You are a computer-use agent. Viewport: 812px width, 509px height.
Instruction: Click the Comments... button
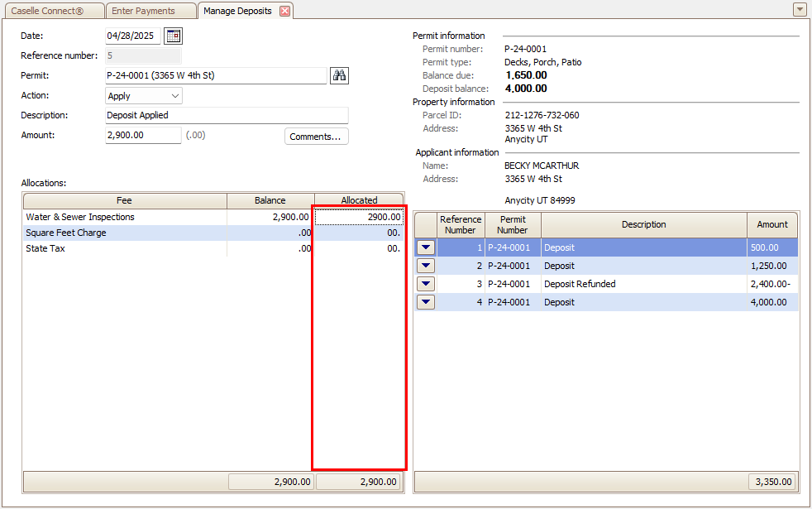tap(316, 137)
